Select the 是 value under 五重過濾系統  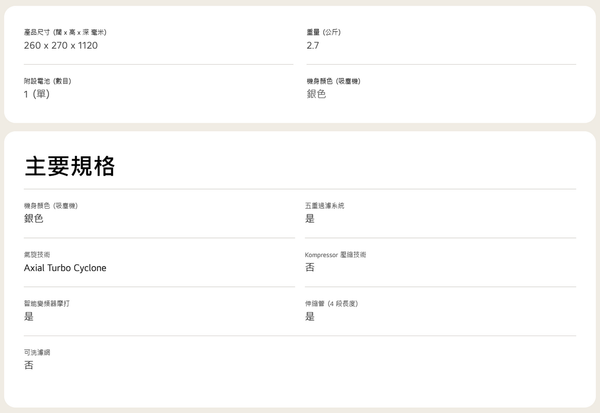point(310,219)
